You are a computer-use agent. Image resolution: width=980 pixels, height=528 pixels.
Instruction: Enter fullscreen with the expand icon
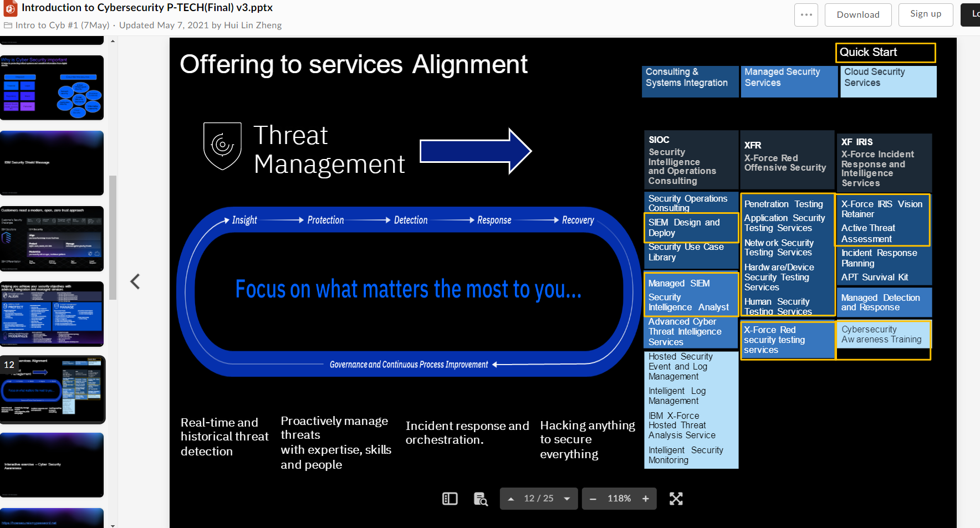click(676, 499)
